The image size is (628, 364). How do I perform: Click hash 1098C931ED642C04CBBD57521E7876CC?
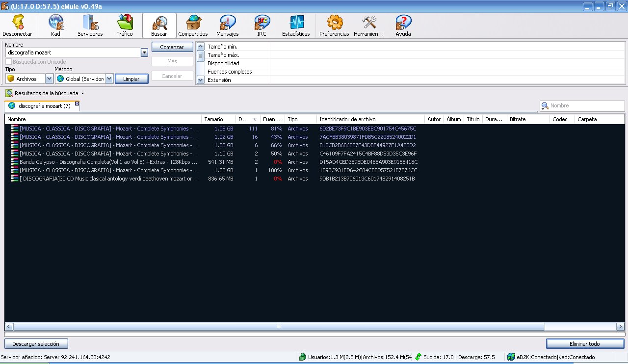368,170
